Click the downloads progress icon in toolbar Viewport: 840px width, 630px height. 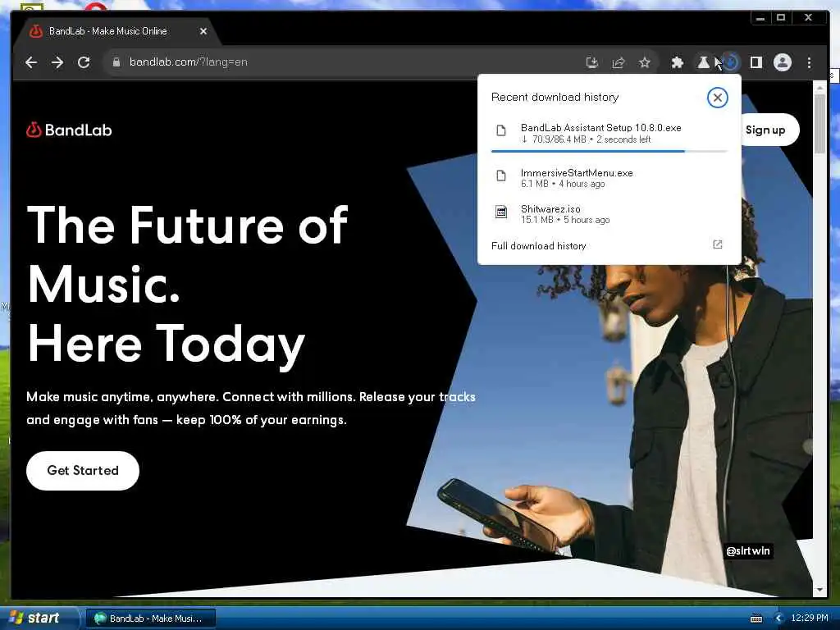point(730,62)
